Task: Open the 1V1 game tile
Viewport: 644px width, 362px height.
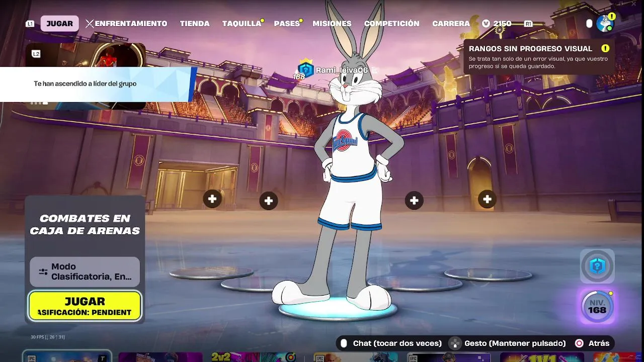Action: [542, 357]
